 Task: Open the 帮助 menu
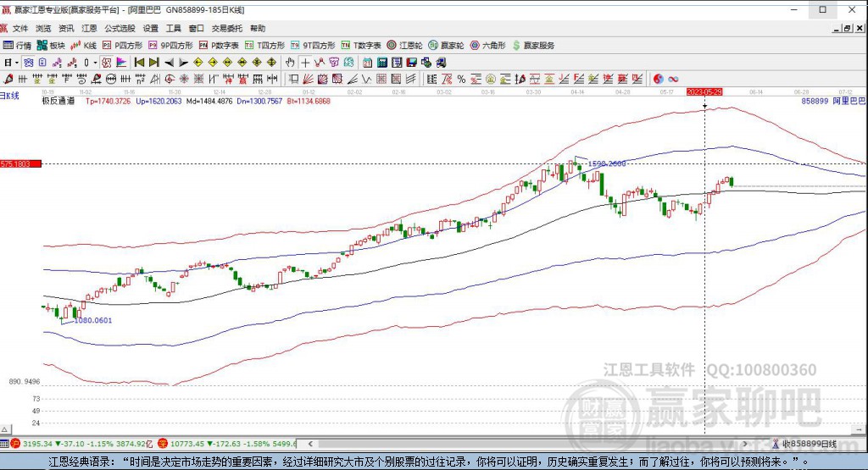click(x=258, y=28)
